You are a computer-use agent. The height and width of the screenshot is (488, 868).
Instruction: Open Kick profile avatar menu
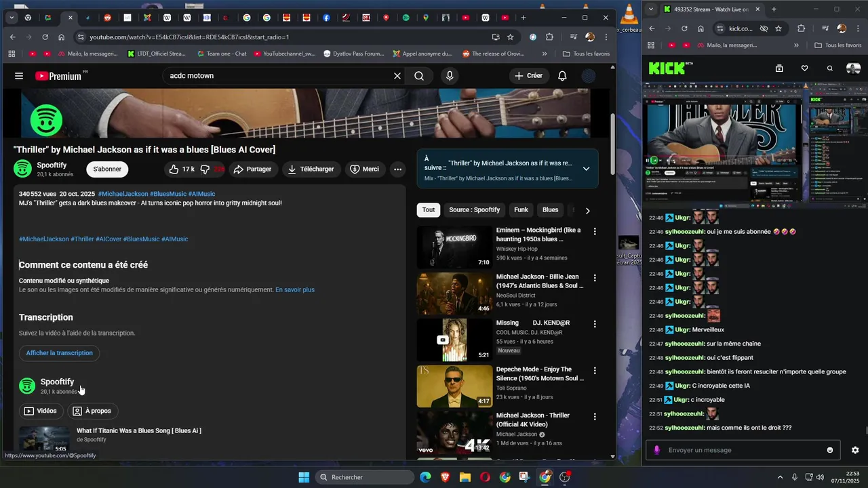853,68
